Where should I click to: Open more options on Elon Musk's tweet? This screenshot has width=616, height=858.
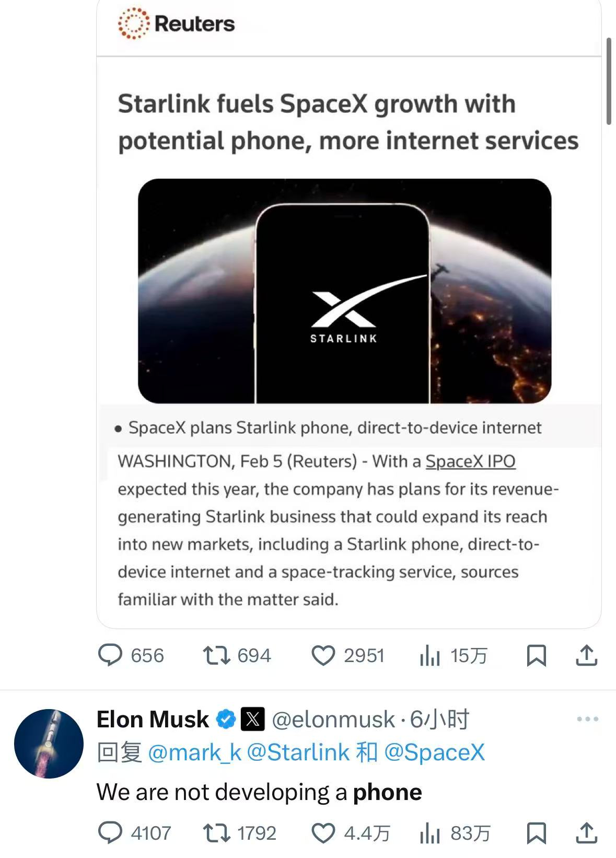pos(587,720)
